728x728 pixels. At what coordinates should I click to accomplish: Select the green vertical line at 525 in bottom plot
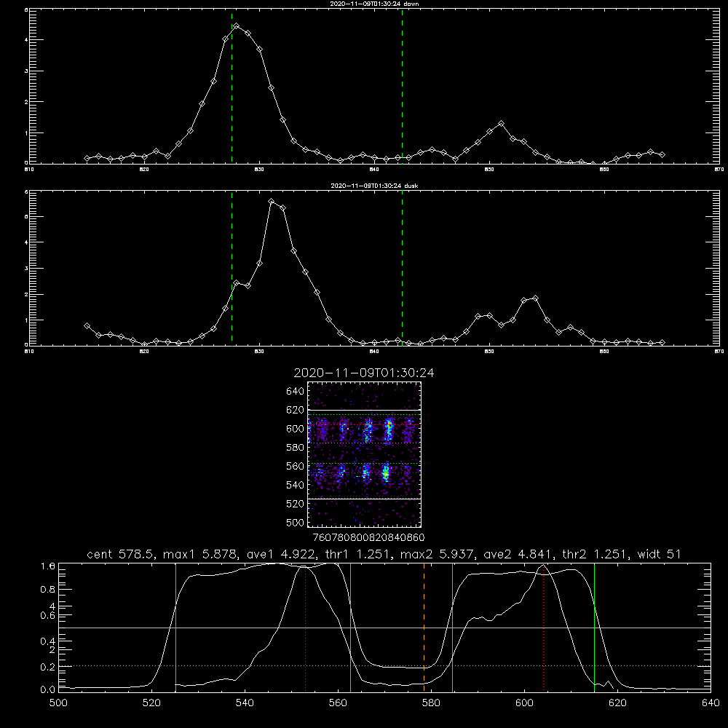[175, 628]
